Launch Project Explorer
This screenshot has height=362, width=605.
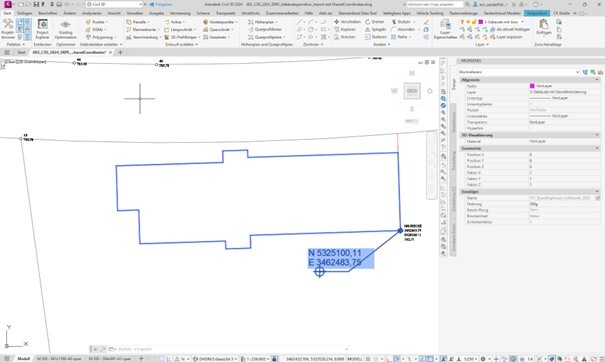42,29
